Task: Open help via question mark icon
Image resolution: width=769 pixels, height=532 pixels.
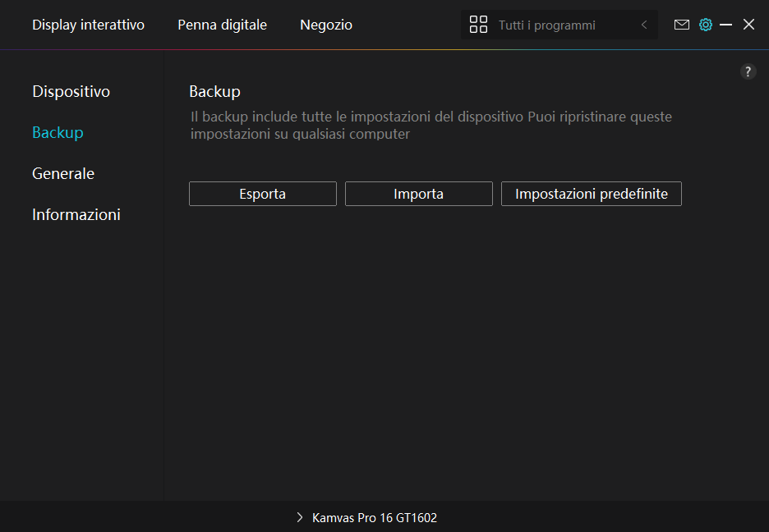Action: pyautogui.click(x=748, y=71)
